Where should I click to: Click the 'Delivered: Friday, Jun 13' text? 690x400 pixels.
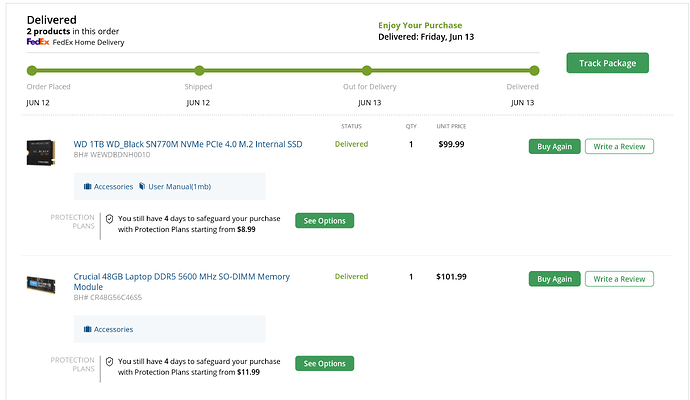pos(426,37)
